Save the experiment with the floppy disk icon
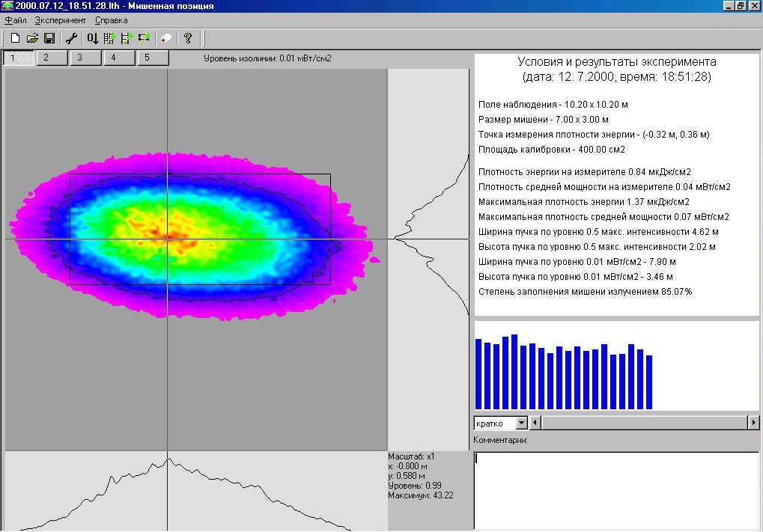The image size is (763, 532). coord(49,38)
